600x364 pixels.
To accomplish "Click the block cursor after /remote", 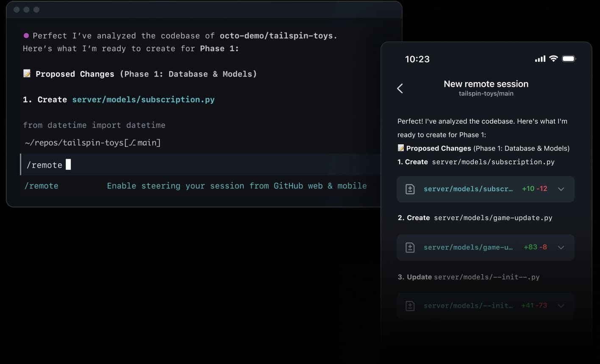I will [x=68, y=164].
